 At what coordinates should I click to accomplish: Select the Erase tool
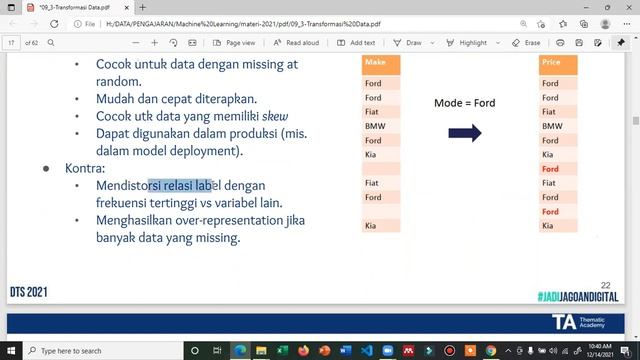point(526,42)
